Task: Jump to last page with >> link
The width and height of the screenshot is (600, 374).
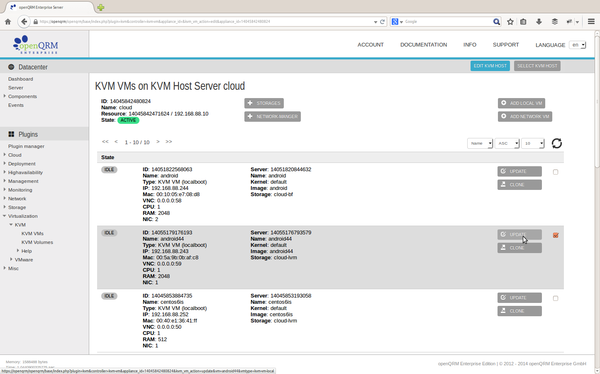Action: coord(169,142)
